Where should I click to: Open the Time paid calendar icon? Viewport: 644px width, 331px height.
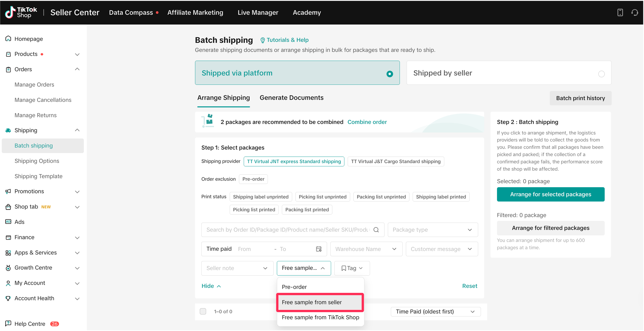click(319, 249)
